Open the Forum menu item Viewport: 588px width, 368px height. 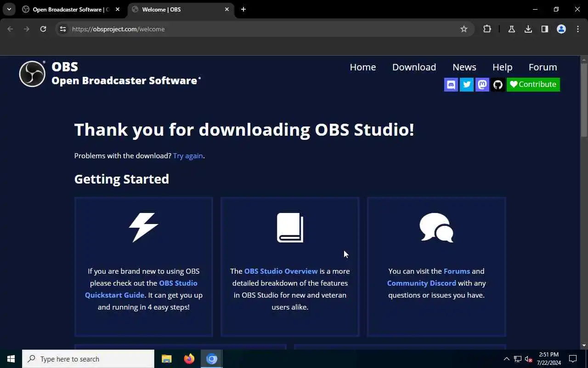543,67
